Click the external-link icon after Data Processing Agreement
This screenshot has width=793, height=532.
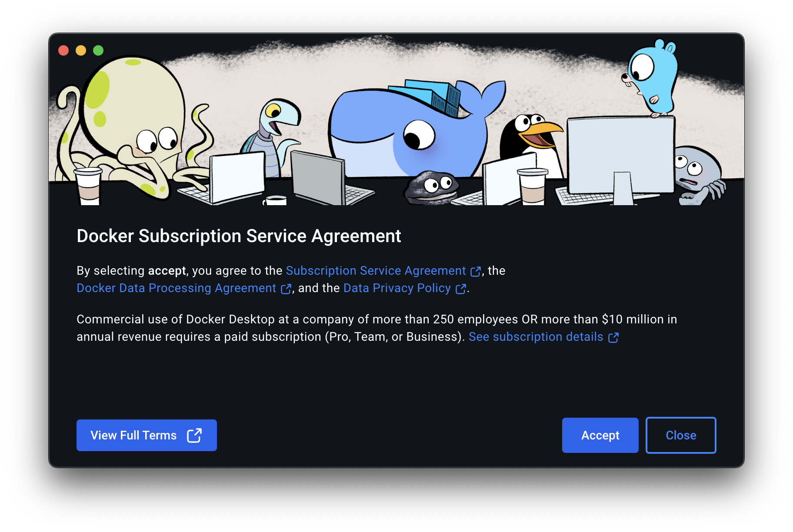coord(286,289)
